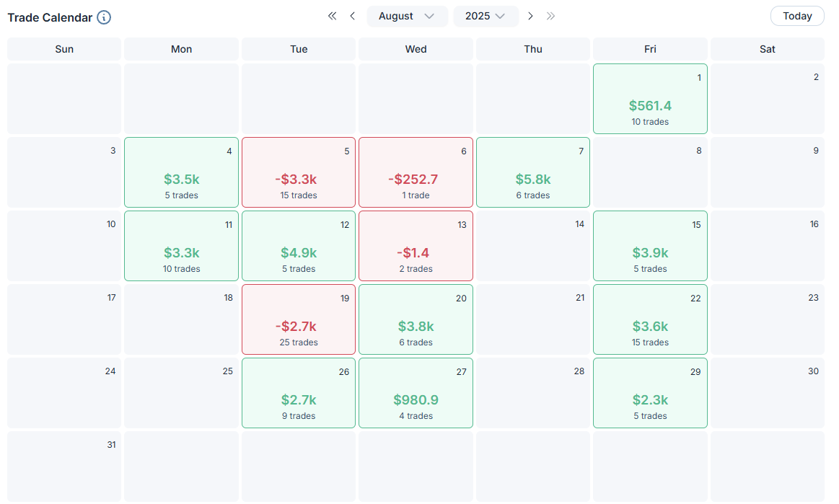Jump forward a year with double-right arrows
Screen dimensions: 839x504
coord(550,16)
